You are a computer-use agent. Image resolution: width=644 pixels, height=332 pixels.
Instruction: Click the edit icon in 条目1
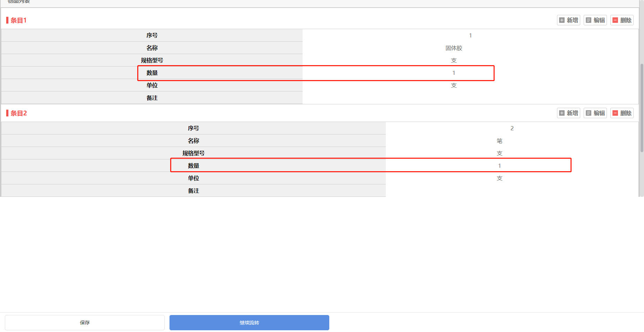(589, 20)
